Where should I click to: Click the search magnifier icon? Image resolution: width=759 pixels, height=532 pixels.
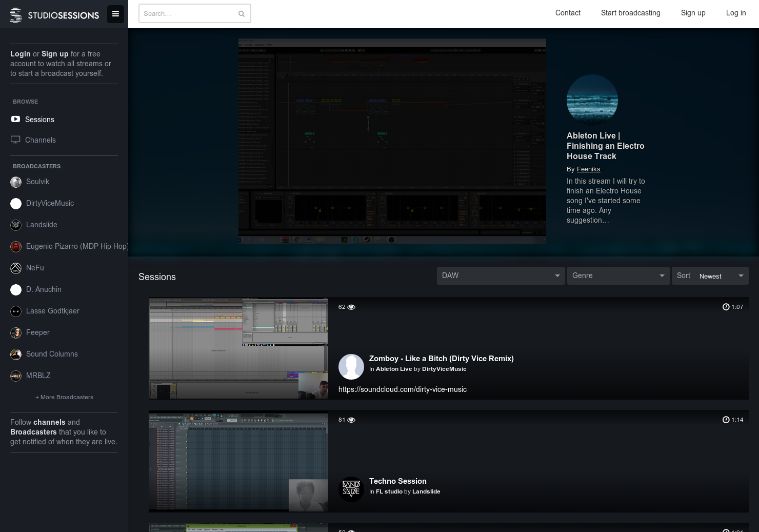point(242,14)
